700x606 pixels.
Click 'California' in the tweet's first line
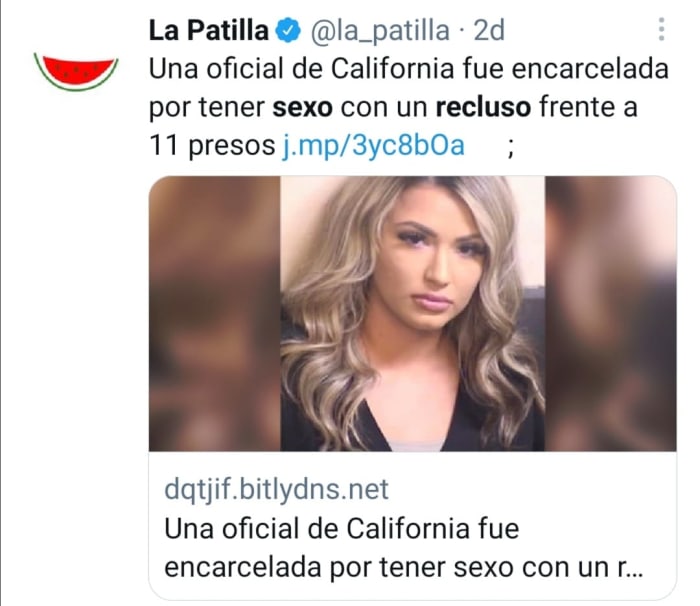click(x=392, y=69)
